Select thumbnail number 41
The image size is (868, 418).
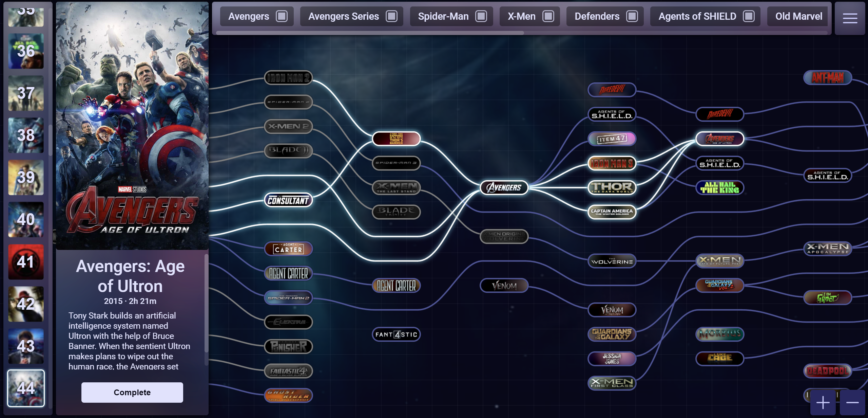point(26,262)
